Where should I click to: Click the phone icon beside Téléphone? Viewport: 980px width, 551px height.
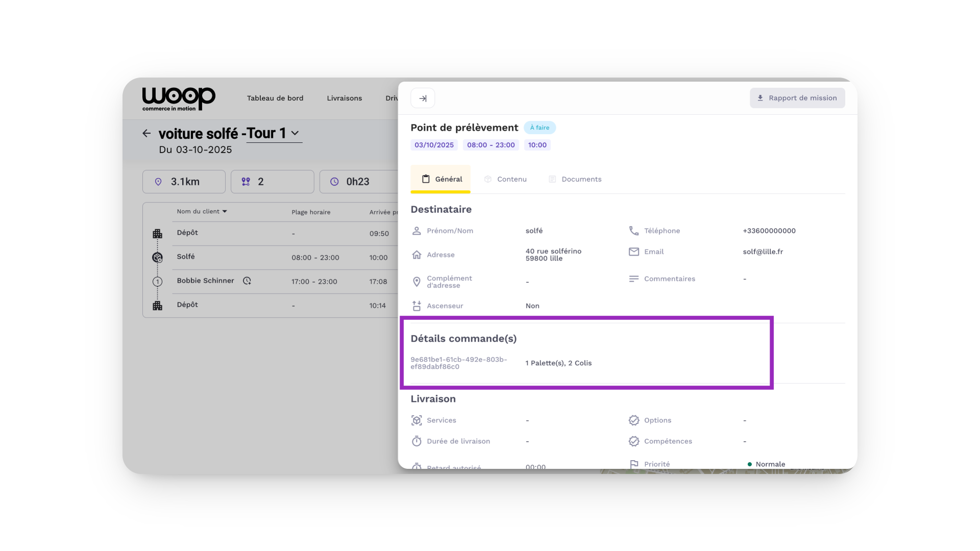[x=633, y=231]
